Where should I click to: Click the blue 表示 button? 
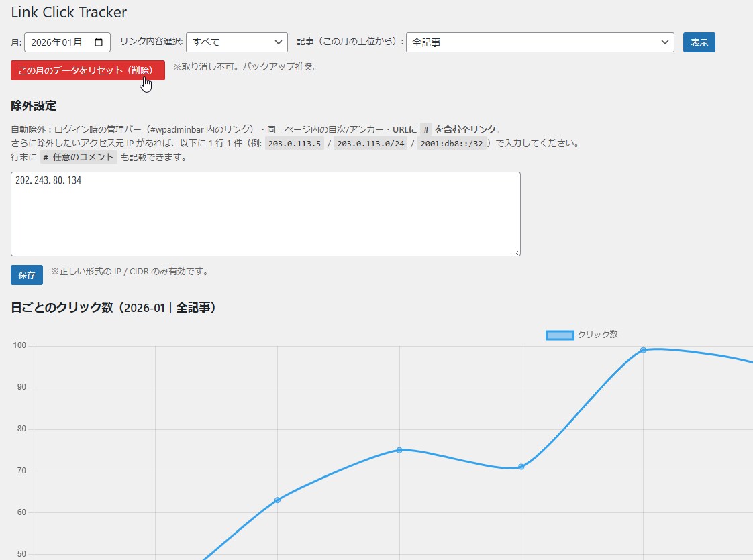[699, 42]
